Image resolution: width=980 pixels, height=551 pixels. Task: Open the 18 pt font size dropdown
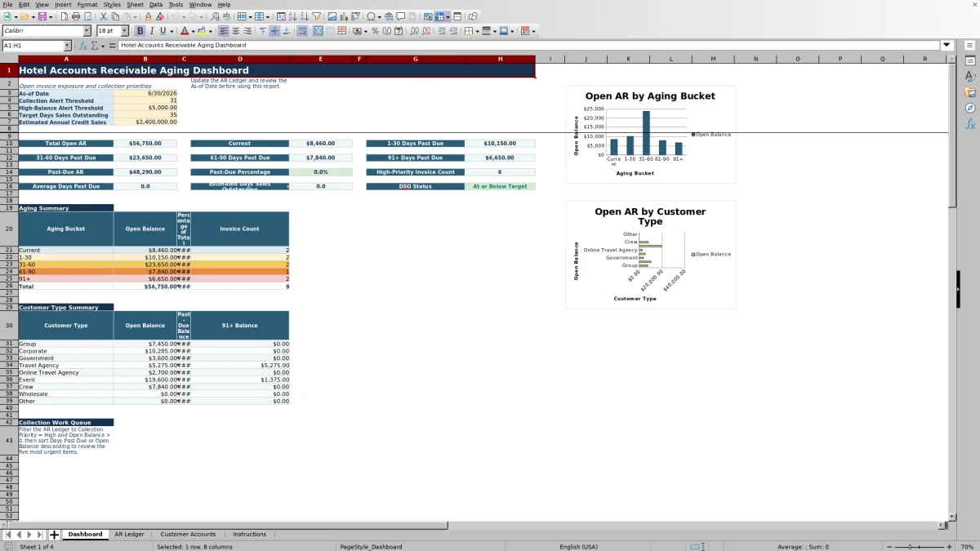(125, 31)
